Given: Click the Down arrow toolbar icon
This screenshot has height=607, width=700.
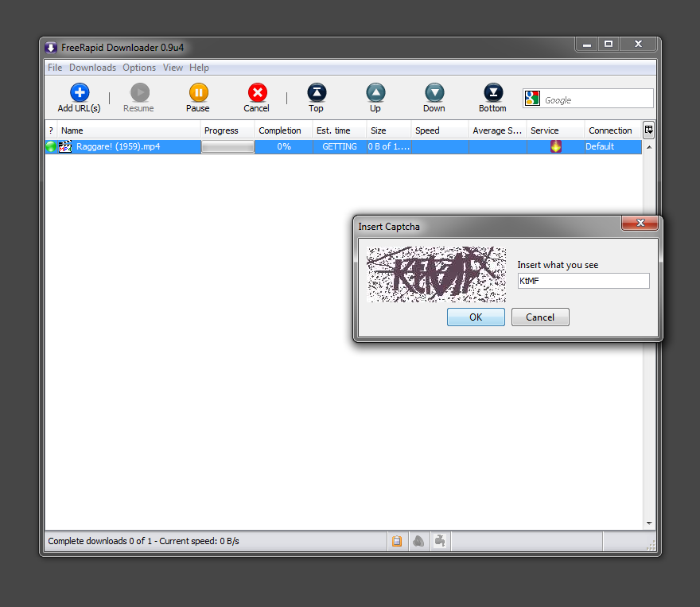Looking at the screenshot, I should (434, 92).
